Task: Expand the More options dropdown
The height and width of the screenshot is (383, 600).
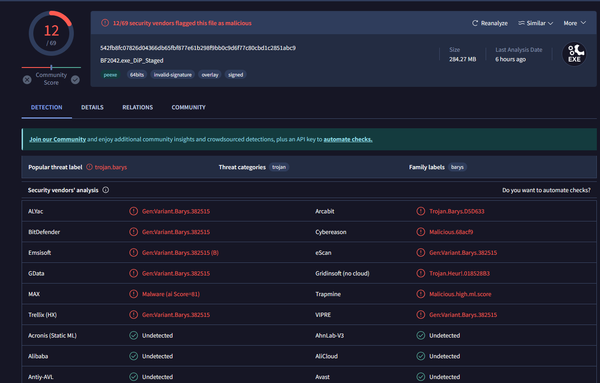Action: pyautogui.click(x=574, y=23)
